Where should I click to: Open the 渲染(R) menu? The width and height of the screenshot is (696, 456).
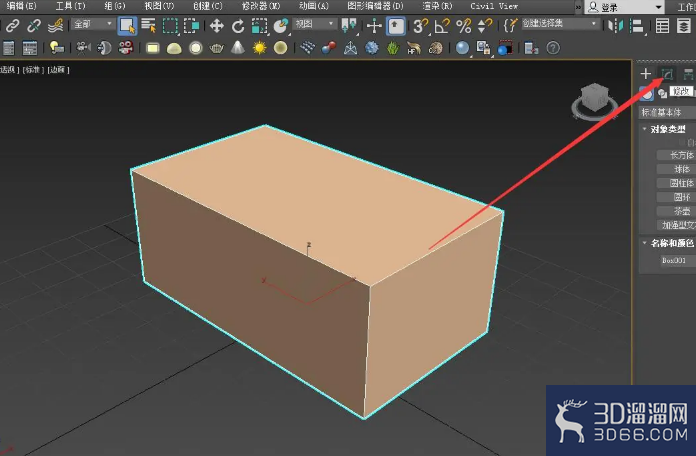(437, 6)
